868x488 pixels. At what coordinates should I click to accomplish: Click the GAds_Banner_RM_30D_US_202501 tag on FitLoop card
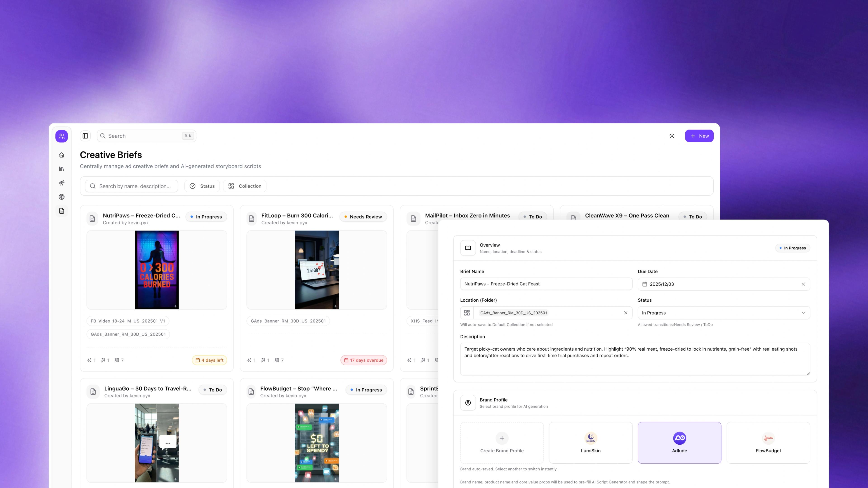point(288,321)
